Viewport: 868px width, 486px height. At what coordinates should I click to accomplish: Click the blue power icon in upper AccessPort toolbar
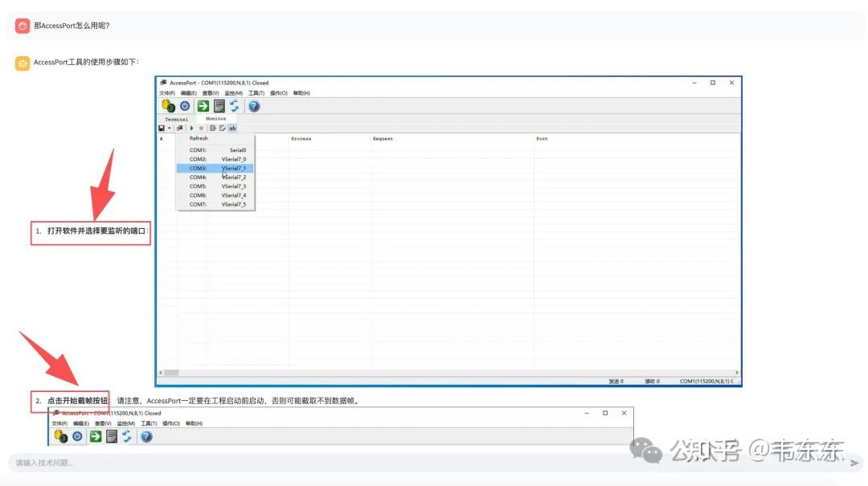point(185,105)
